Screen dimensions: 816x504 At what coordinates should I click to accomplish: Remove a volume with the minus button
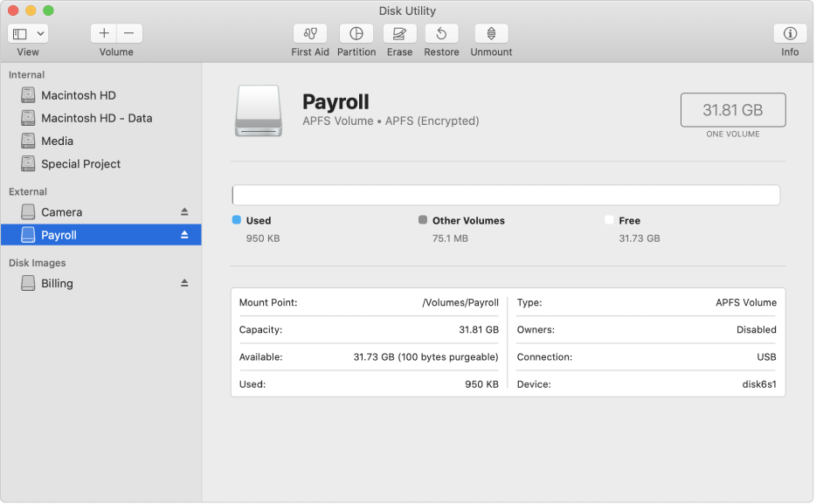pos(129,33)
